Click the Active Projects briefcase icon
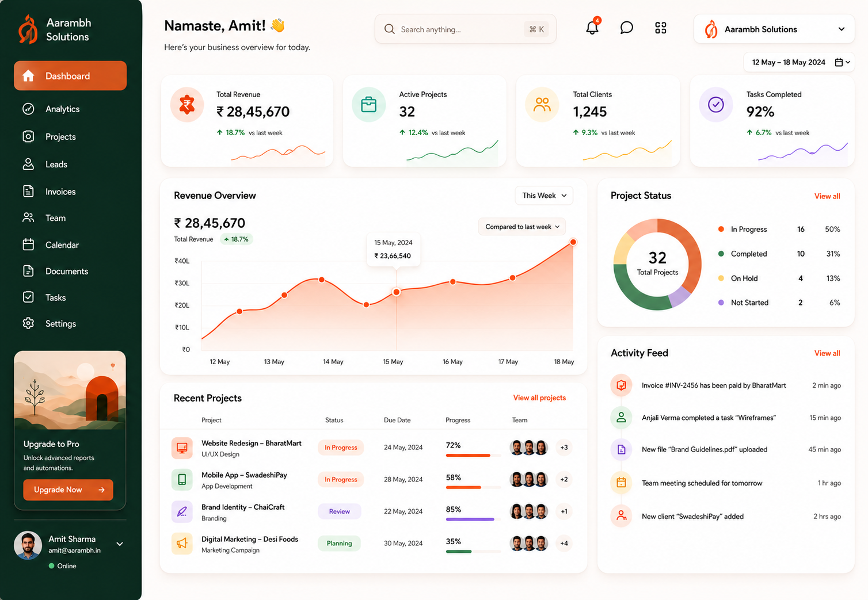 pyautogui.click(x=369, y=105)
